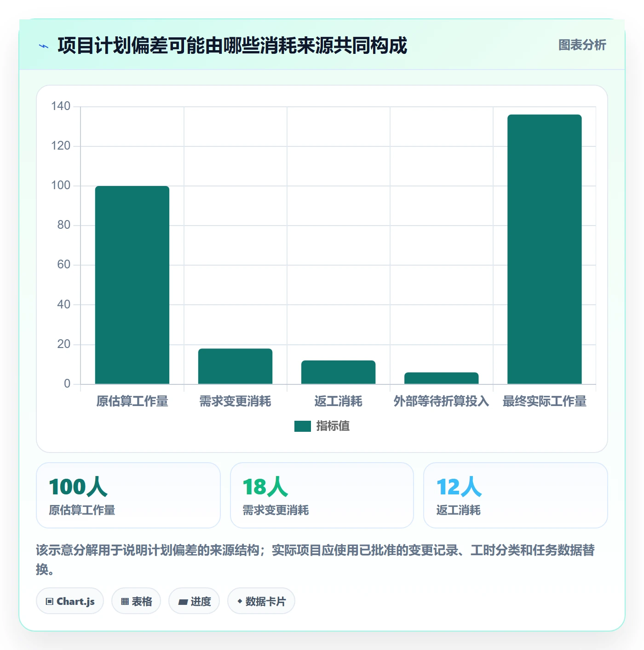Select the 进度 tag

coord(194,601)
